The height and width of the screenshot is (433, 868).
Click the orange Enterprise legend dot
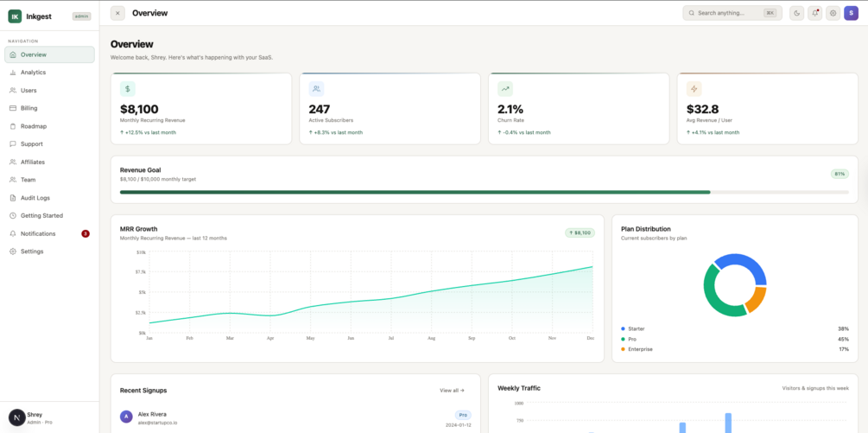(x=623, y=349)
